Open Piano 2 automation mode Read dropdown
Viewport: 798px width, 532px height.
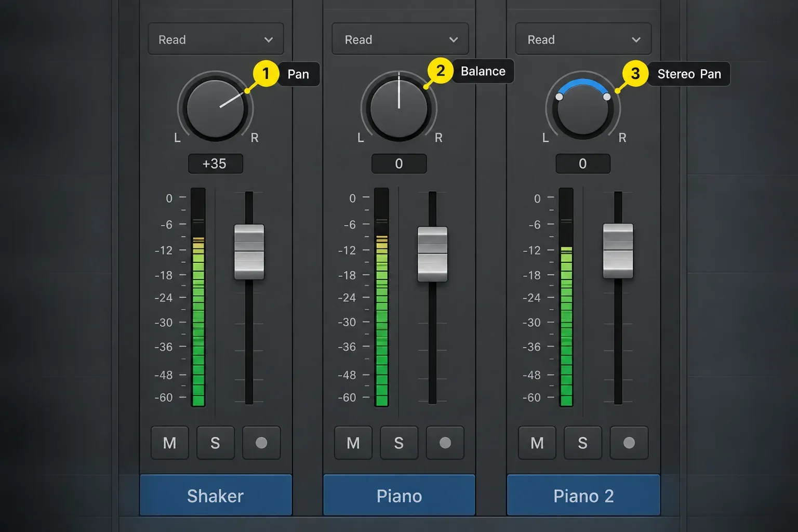click(x=583, y=39)
